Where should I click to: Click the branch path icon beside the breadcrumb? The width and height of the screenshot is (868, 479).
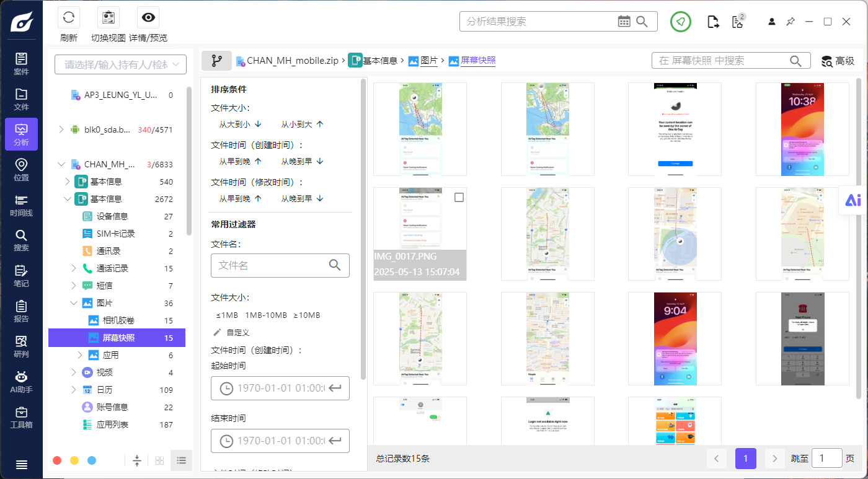216,61
